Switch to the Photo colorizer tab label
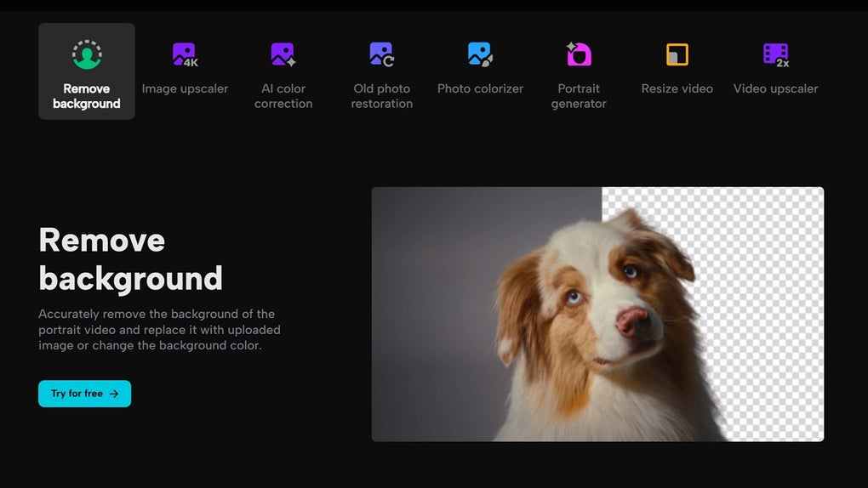 (x=480, y=88)
